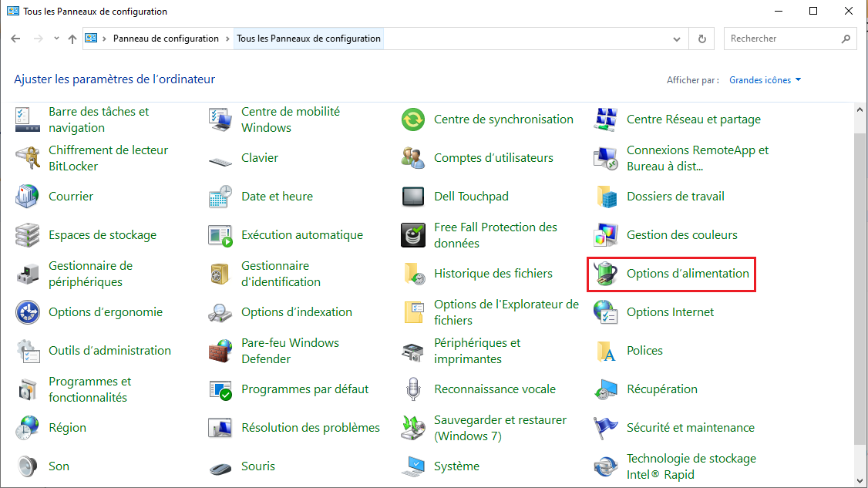Click the search magnifier icon
The width and height of the screenshot is (868, 488).
coord(846,39)
